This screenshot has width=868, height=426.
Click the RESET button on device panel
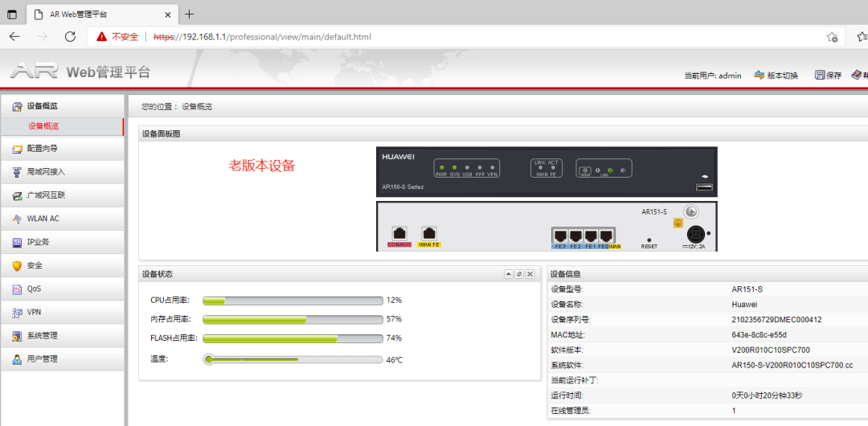(649, 240)
